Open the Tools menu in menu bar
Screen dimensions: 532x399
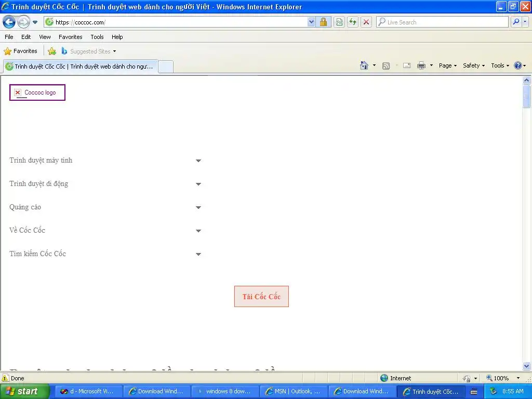tap(97, 37)
